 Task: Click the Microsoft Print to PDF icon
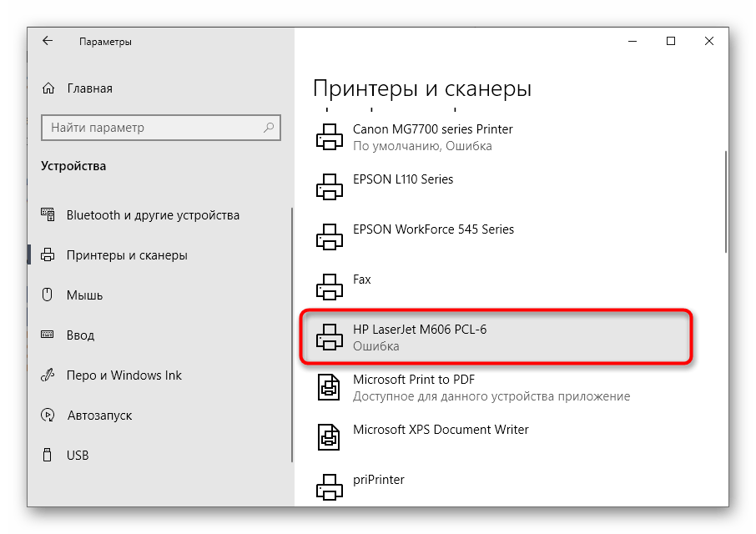pyautogui.click(x=328, y=386)
